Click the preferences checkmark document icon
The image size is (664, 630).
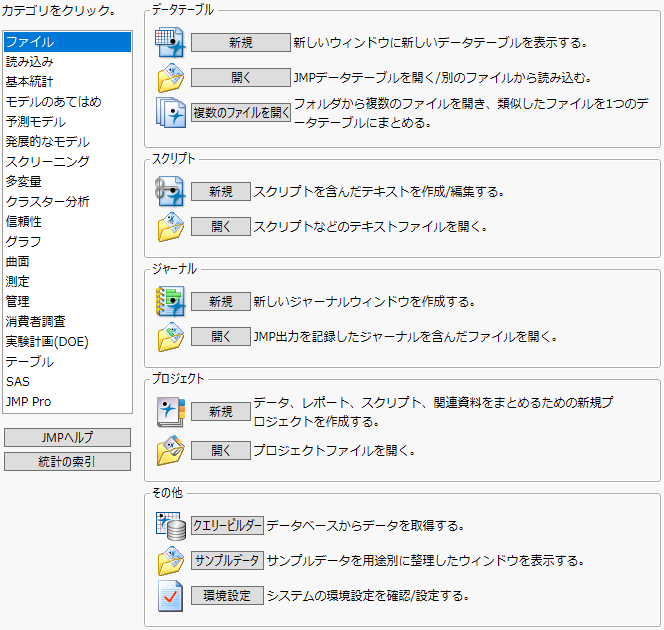(170, 596)
